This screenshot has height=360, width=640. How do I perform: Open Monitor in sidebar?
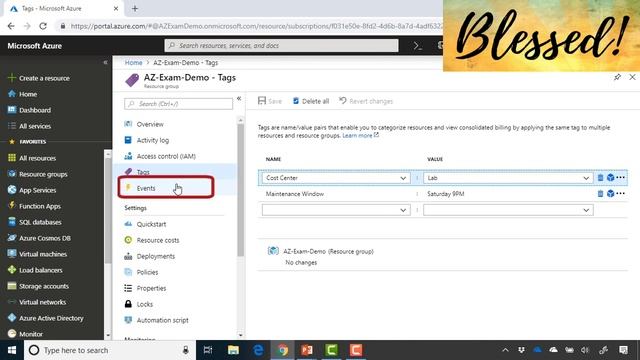pos(31,334)
